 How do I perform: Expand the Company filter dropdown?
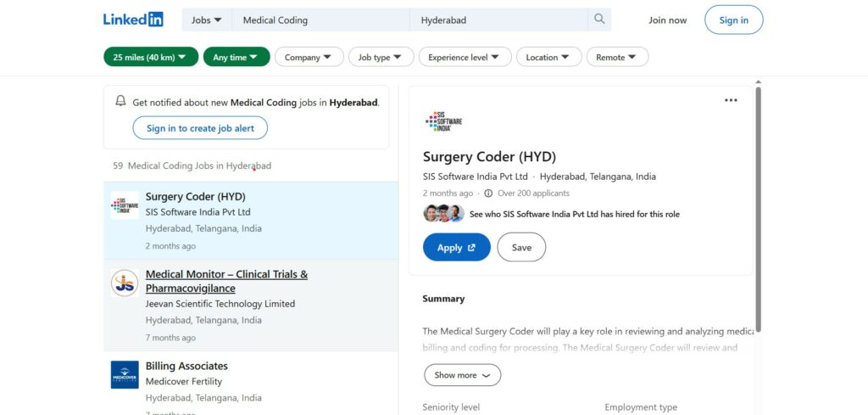click(309, 57)
